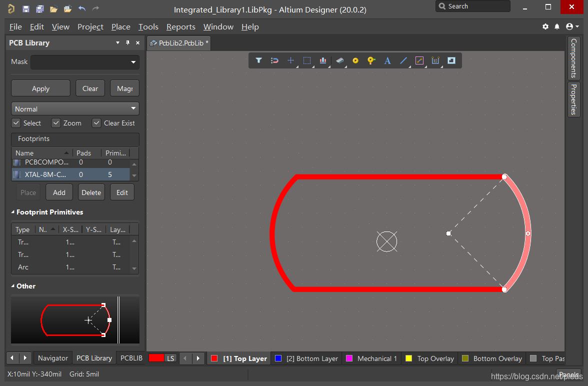Screen dimensions: 588x386
Task: Toggle the Clear Existing checkbox
Action: pyautogui.click(x=96, y=123)
